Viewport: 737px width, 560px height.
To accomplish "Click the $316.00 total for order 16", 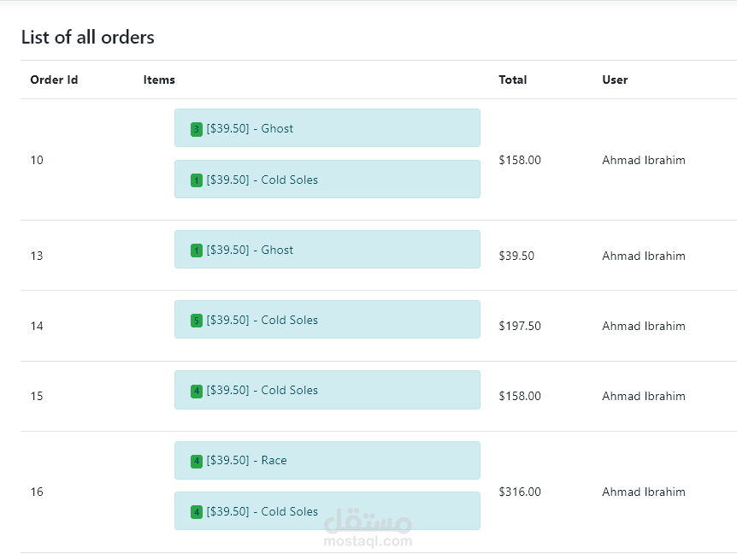I will coord(520,492).
